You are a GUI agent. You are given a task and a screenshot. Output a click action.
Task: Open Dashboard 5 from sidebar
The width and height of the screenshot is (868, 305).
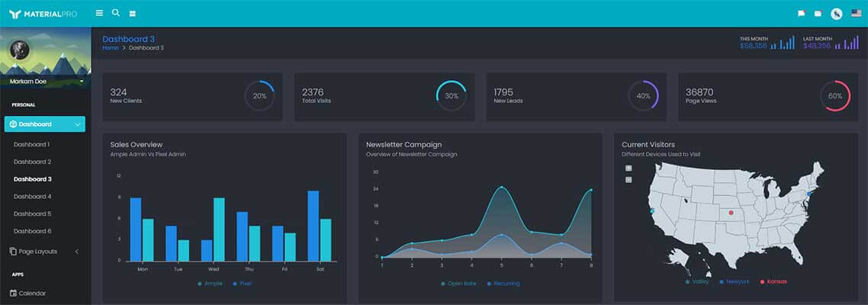point(32,214)
